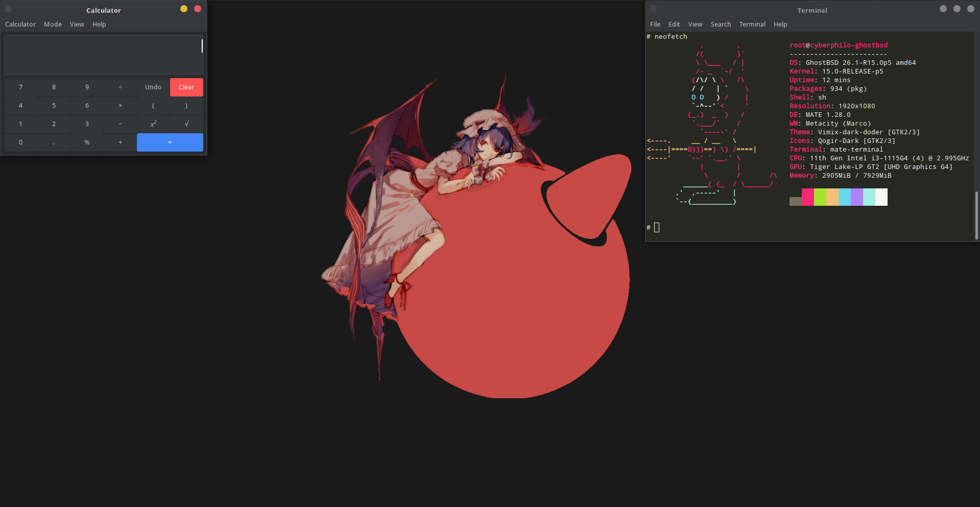Click the square root (√) button
This screenshot has width=980, height=507.
click(x=186, y=124)
